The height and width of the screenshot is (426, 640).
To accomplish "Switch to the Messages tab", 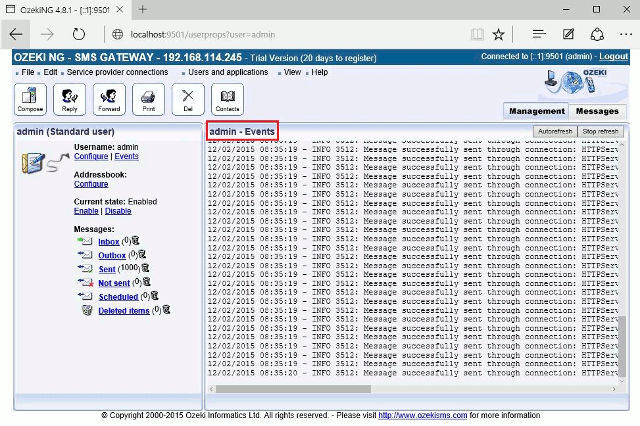I will 597,111.
